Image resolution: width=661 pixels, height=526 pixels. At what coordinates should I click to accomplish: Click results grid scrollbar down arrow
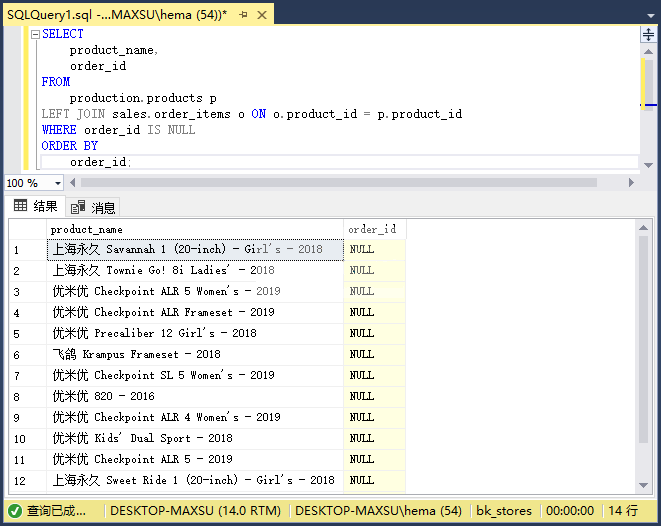[x=643, y=485]
